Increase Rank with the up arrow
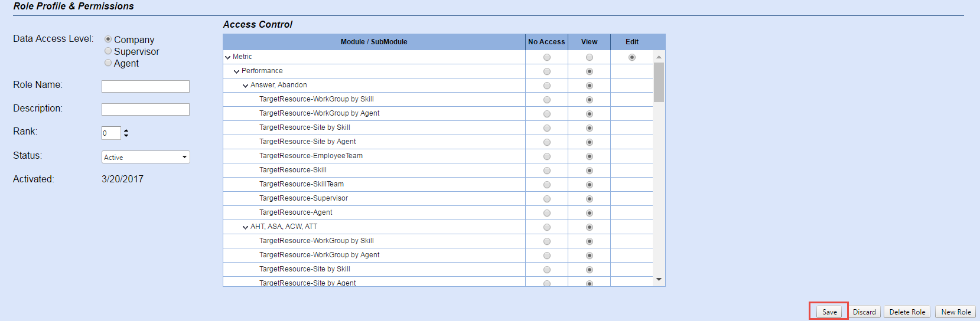The image size is (980, 321). 126,130
